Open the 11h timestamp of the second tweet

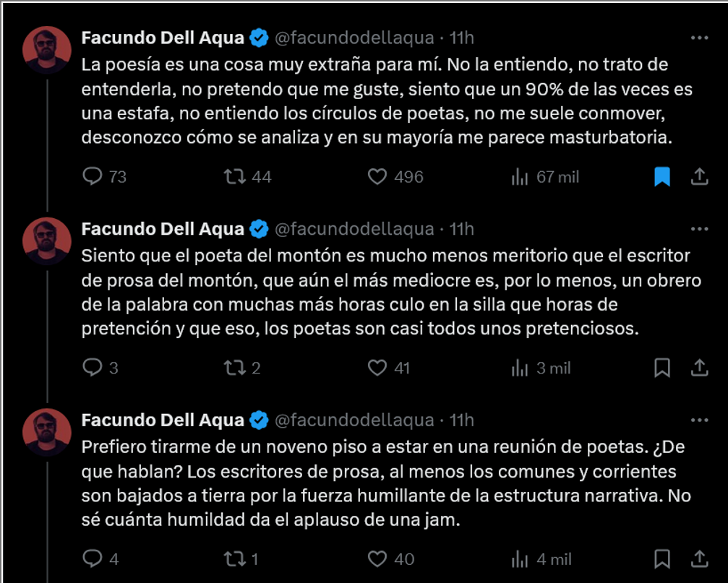pyautogui.click(x=461, y=229)
